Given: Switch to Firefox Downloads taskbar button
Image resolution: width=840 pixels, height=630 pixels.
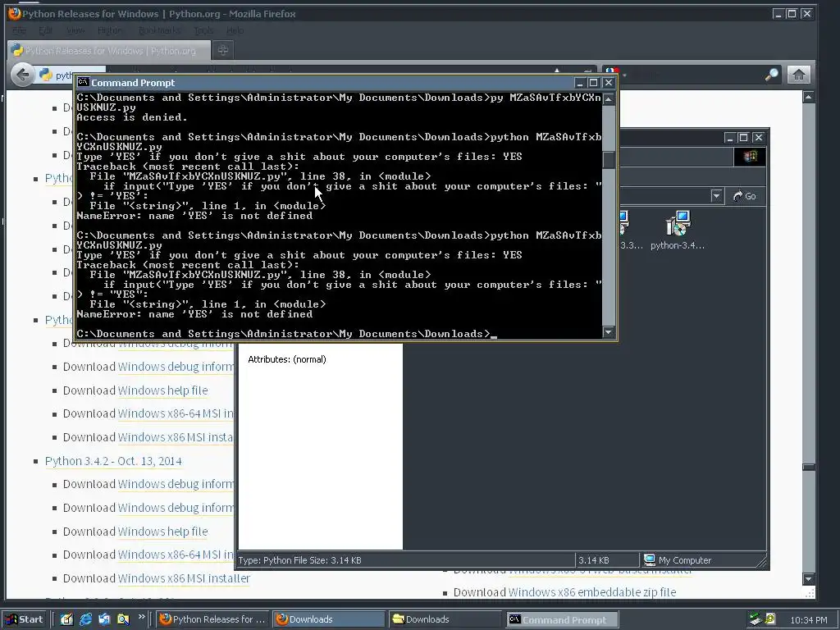Looking at the screenshot, I should pyautogui.click(x=328, y=619).
